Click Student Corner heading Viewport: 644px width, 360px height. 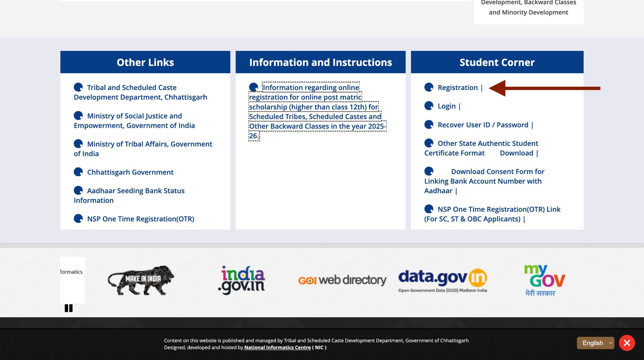click(x=497, y=62)
